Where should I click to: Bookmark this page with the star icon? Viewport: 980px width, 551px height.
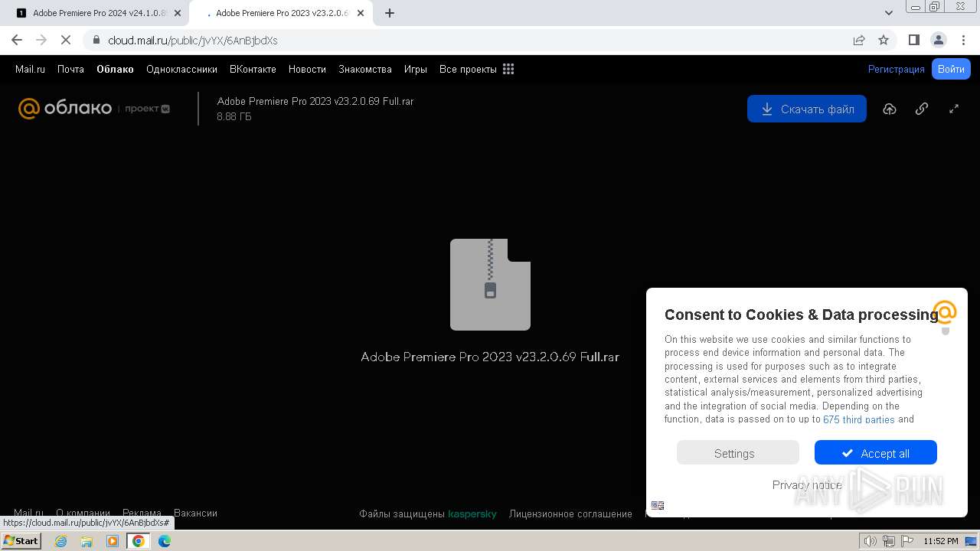[x=884, y=40]
